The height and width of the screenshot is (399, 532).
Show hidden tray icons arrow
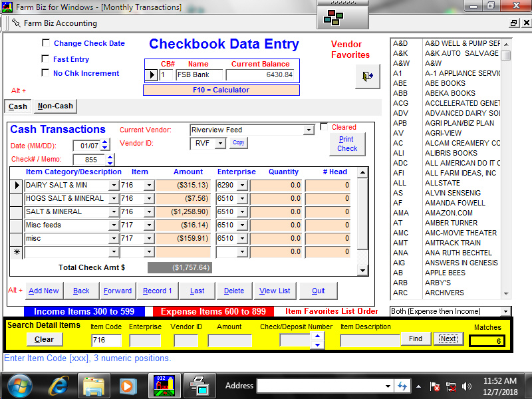(x=419, y=386)
